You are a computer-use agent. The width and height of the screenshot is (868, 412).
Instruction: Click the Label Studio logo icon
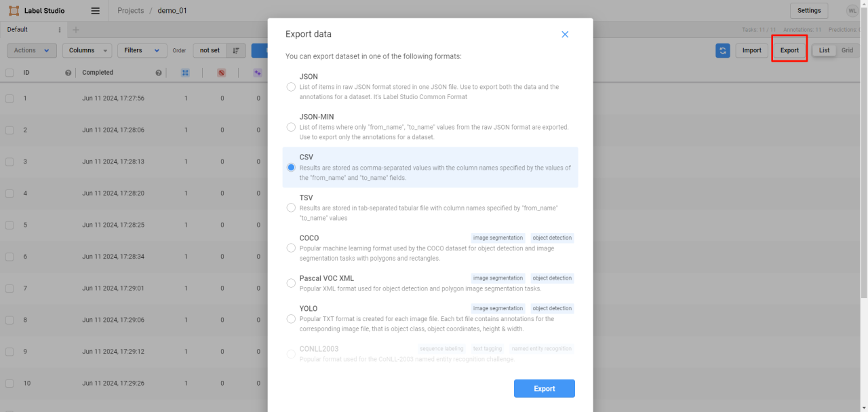coord(14,11)
